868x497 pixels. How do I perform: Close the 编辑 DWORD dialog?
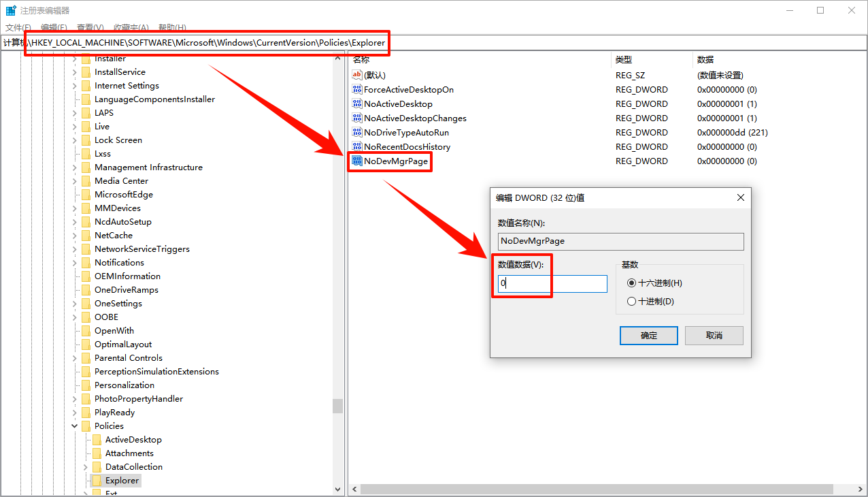click(740, 197)
